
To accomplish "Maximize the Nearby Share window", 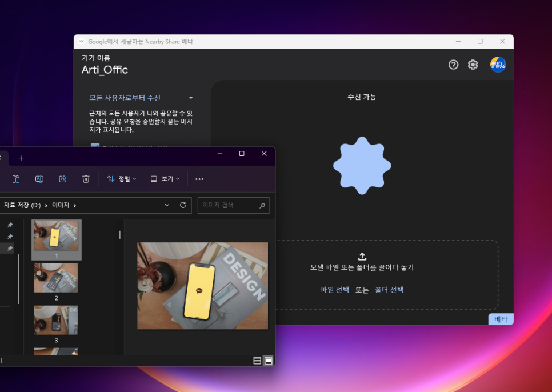I will click(480, 42).
